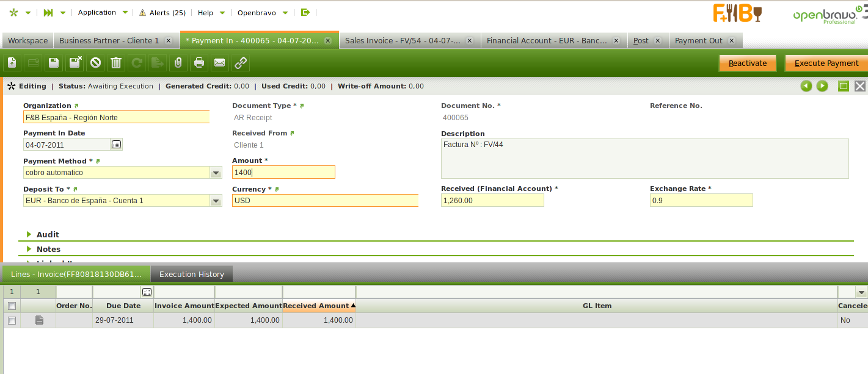Open the calendar picker for Payment In Date

click(x=117, y=145)
